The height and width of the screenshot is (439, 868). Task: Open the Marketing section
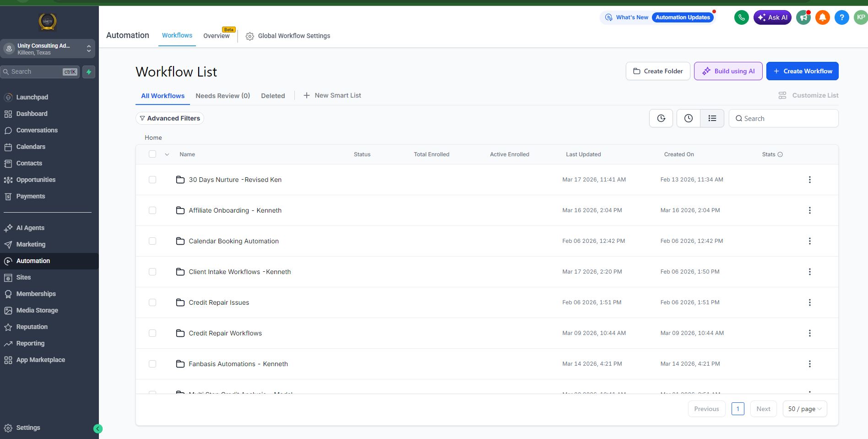pos(32,244)
